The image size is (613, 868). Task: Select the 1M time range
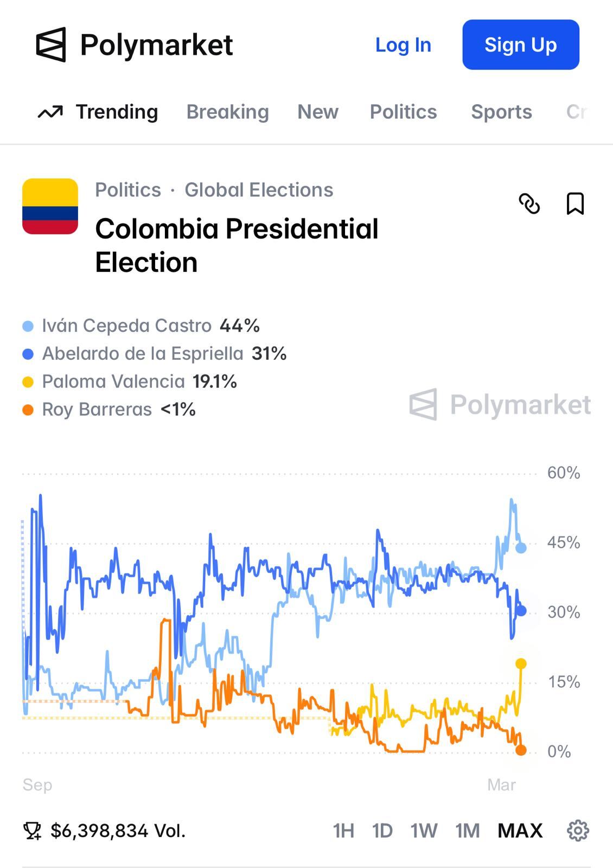467,830
